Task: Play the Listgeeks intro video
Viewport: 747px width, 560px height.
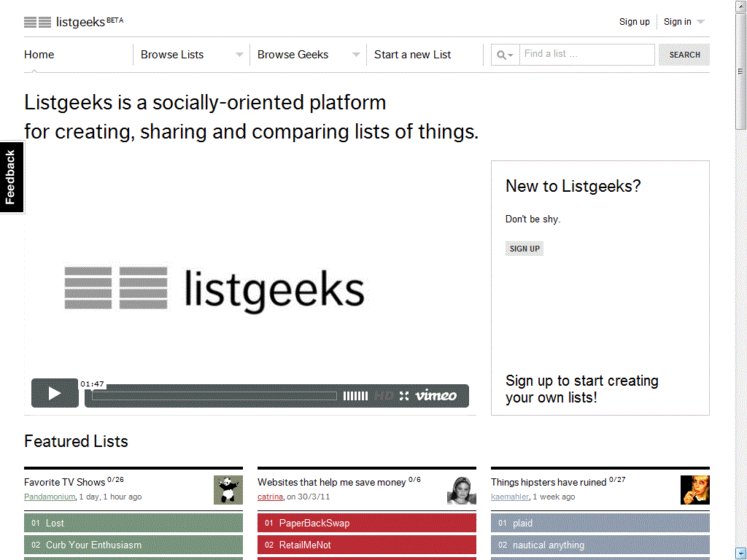Action: coord(55,394)
